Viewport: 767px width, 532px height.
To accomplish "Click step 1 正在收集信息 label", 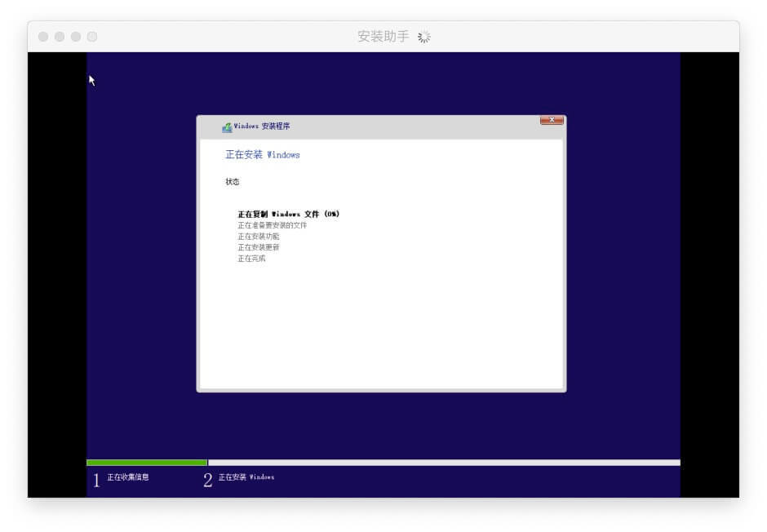I will click(128, 477).
